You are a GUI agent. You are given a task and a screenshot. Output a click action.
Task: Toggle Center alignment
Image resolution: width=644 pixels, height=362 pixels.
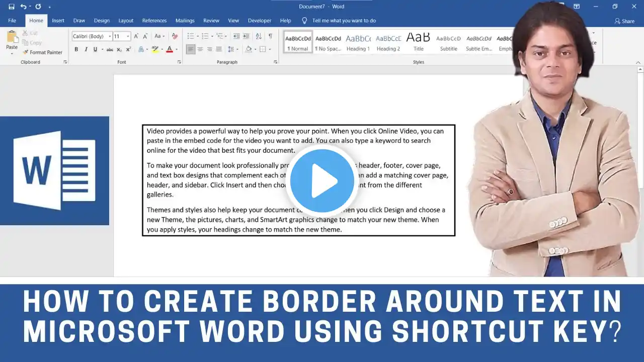click(x=200, y=49)
